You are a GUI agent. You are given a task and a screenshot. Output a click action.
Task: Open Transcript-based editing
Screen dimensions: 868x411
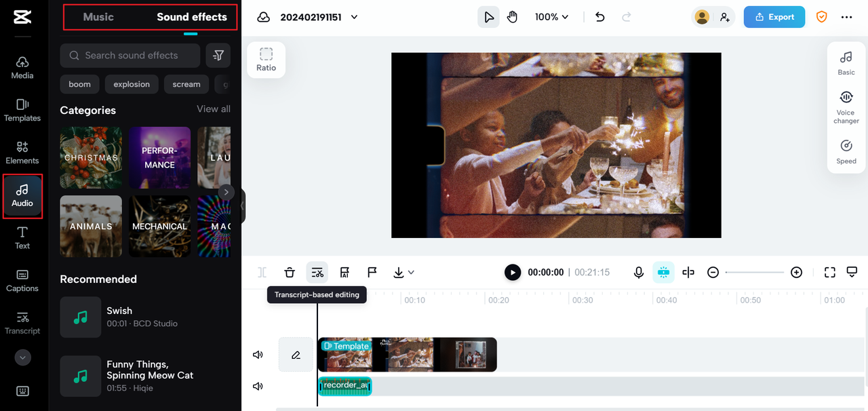coord(317,273)
